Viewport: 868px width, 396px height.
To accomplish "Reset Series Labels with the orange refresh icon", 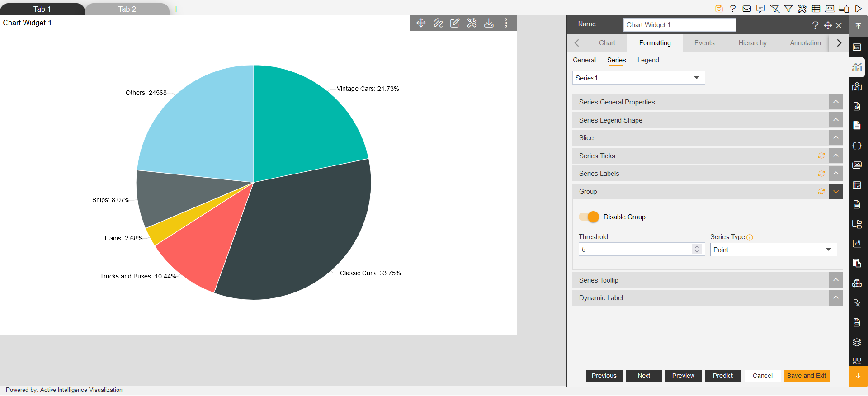I will pyautogui.click(x=821, y=174).
